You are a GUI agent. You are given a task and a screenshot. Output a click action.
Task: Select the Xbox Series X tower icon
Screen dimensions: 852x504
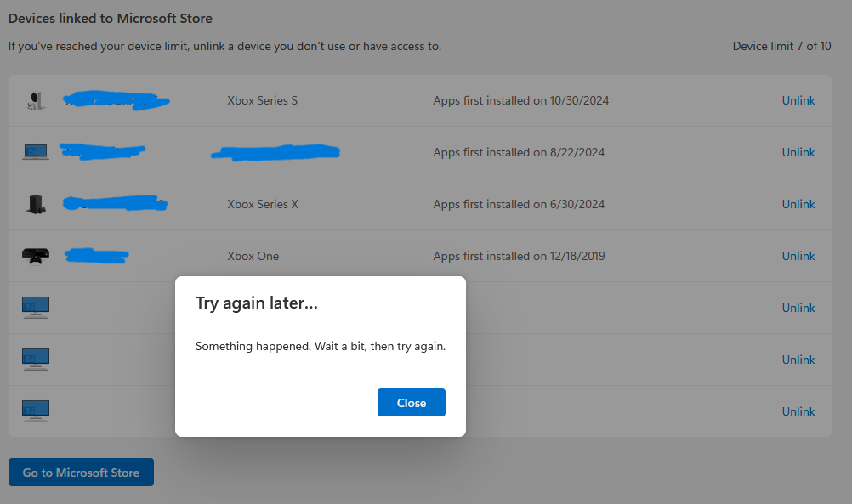tap(35, 203)
